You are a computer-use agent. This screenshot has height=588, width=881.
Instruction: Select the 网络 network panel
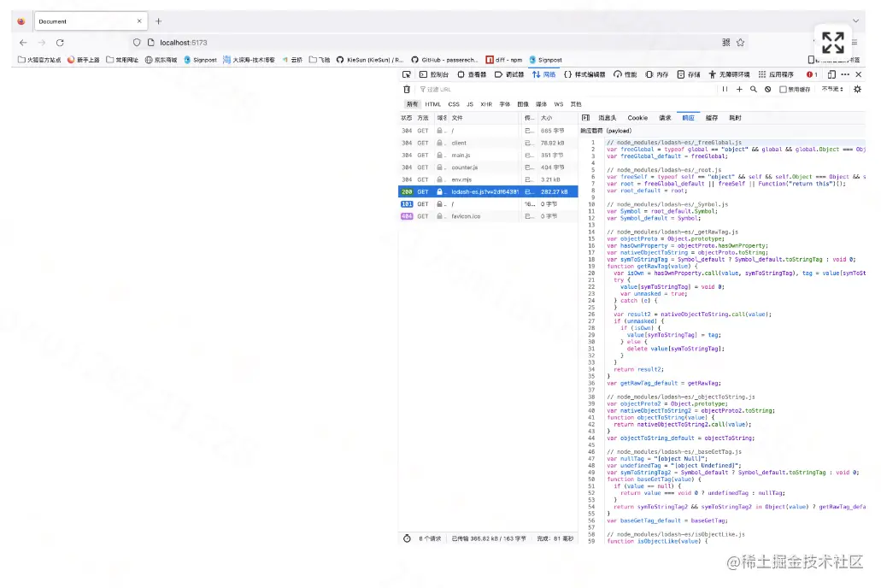click(x=543, y=74)
